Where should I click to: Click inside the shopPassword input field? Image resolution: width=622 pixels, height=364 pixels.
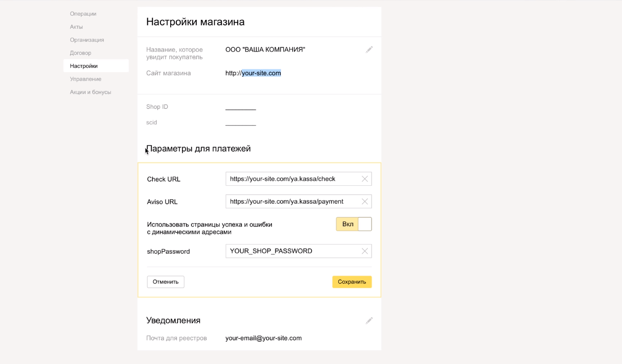(x=291, y=251)
